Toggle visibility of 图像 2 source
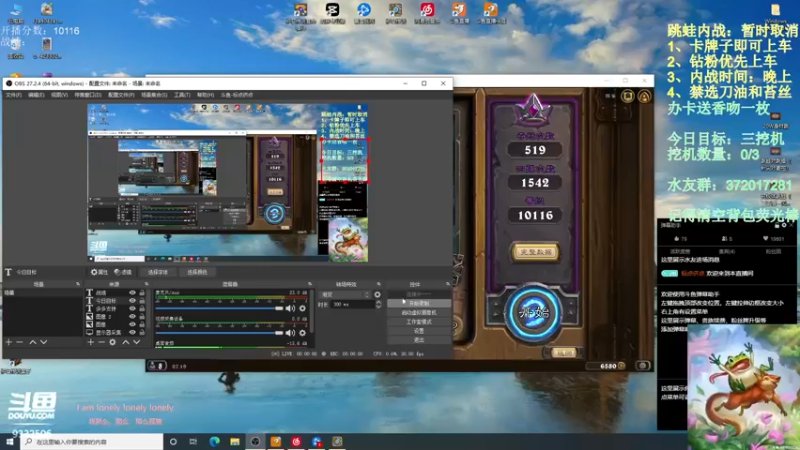800x450 pixels. click(132, 317)
